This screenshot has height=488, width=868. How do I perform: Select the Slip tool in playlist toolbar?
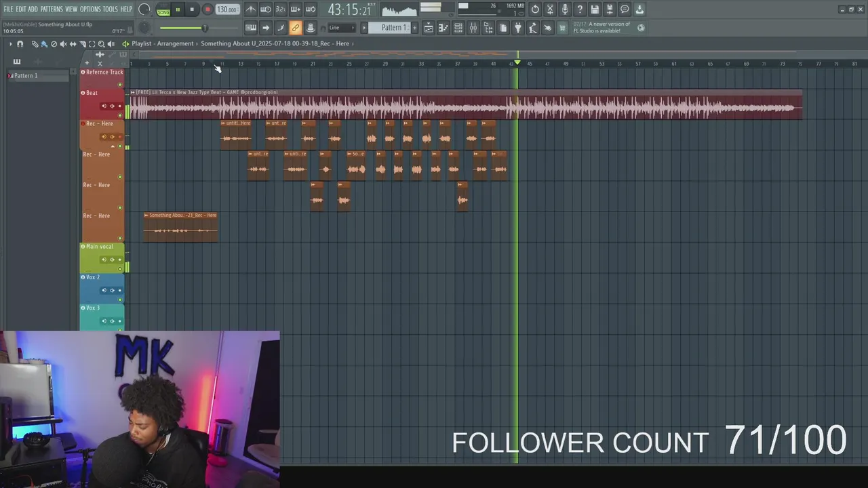[x=73, y=43]
